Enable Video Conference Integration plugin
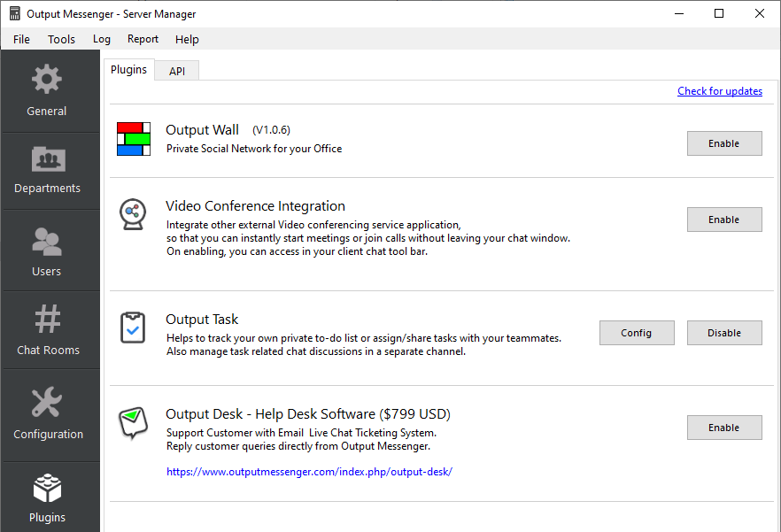781x532 pixels. click(724, 220)
